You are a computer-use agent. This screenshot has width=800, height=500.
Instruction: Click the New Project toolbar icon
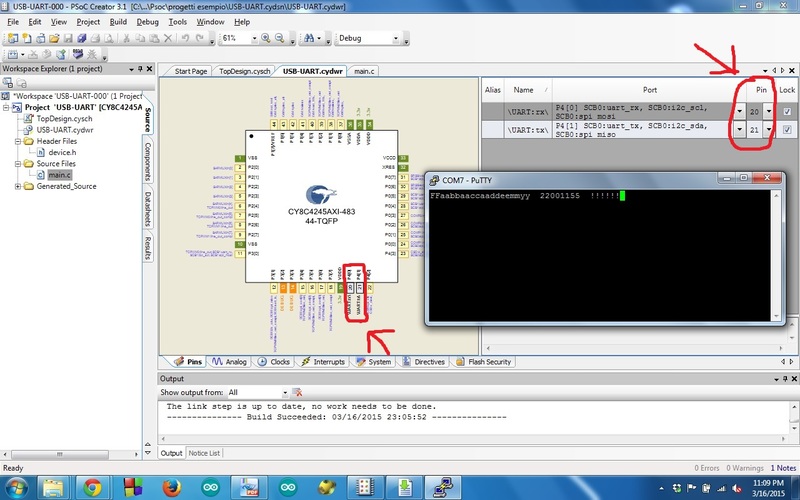click(13, 38)
